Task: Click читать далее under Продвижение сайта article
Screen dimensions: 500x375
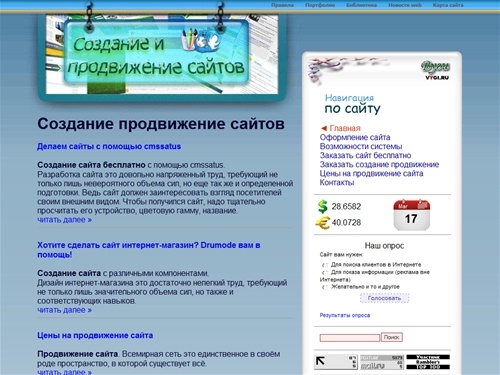Action: [x=64, y=372]
